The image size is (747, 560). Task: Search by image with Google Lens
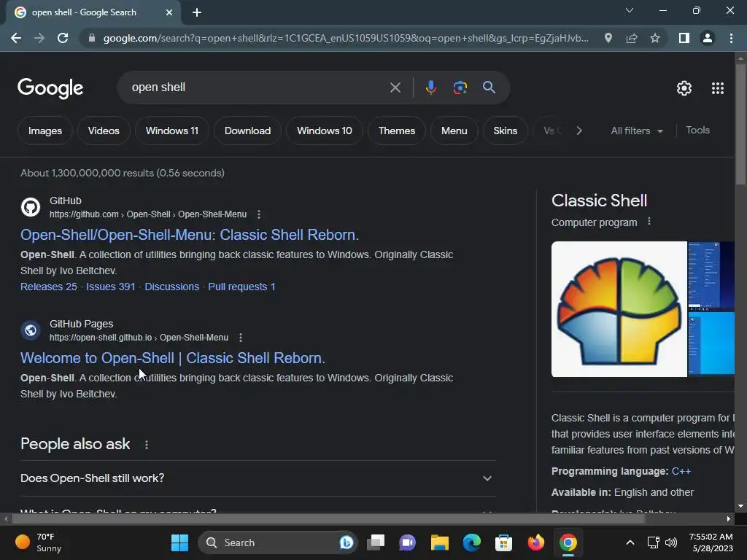pos(460,87)
